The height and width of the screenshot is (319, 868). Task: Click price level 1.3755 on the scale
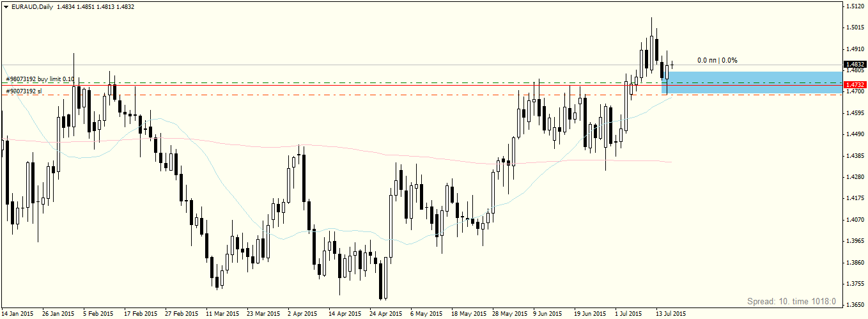856,284
